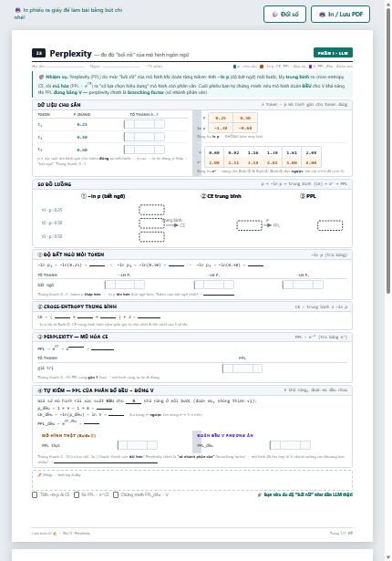Click the scrollbar down arrow
This screenshot has height=561, width=392.
pos(388,557)
